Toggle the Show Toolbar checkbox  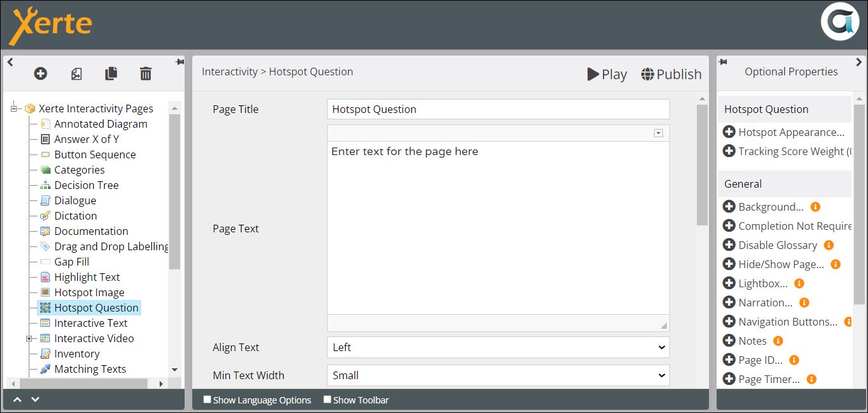click(327, 400)
